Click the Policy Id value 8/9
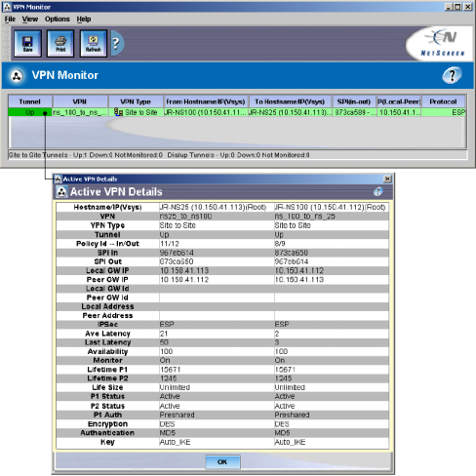 [x=280, y=244]
